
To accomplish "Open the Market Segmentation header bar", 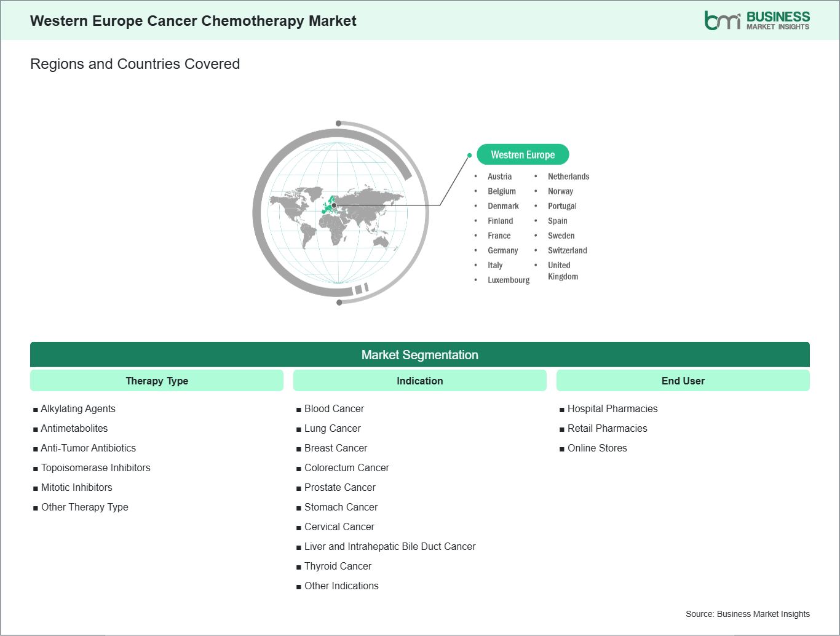I will [420, 354].
